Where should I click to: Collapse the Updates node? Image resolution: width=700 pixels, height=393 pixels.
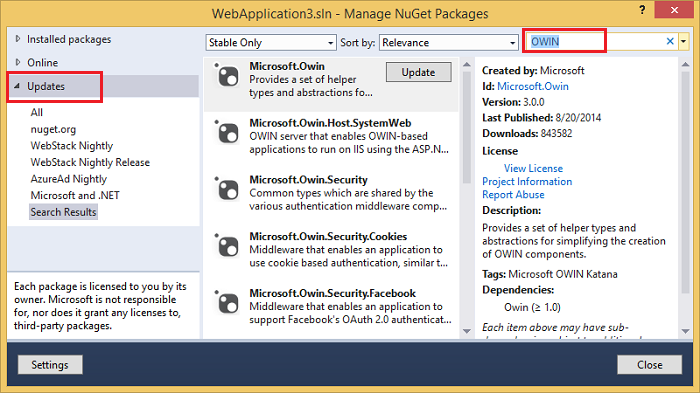coord(17,86)
